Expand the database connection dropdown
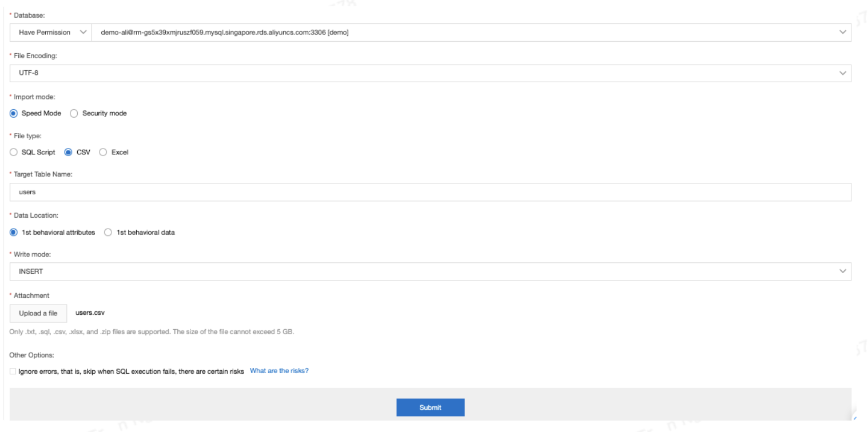The width and height of the screenshot is (868, 432). click(x=457, y=32)
